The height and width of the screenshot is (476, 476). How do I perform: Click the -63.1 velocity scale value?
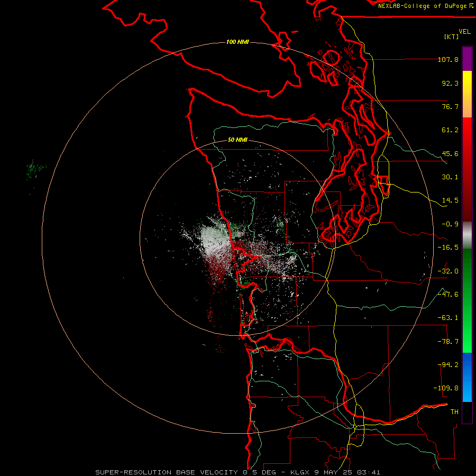pos(448,318)
